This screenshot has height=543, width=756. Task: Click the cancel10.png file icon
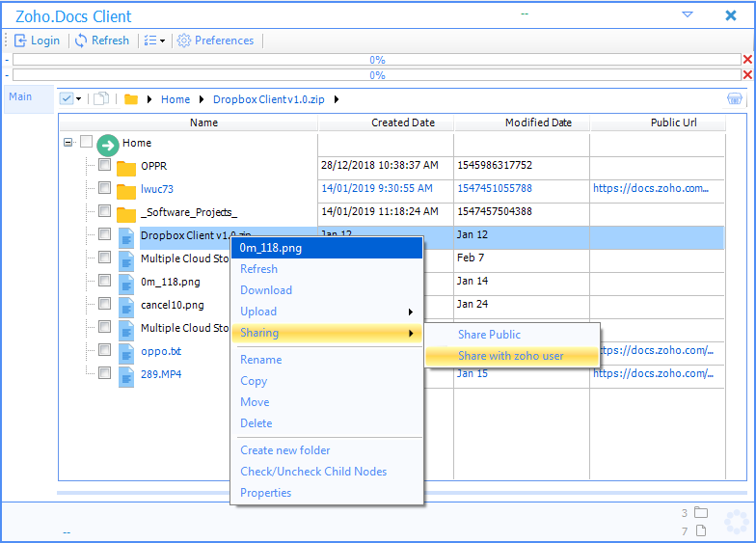click(126, 307)
